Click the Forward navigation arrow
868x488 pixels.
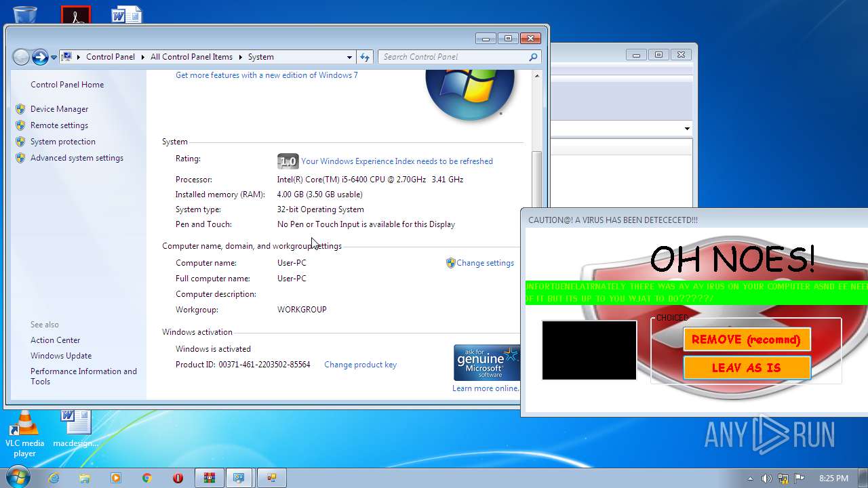tap(40, 57)
